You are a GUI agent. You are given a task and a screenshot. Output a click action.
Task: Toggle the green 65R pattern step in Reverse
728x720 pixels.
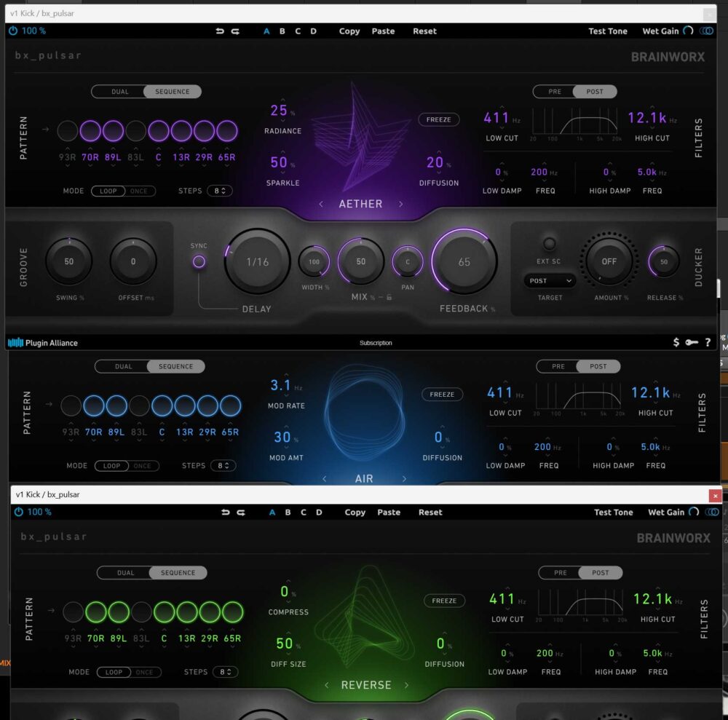coord(233,612)
